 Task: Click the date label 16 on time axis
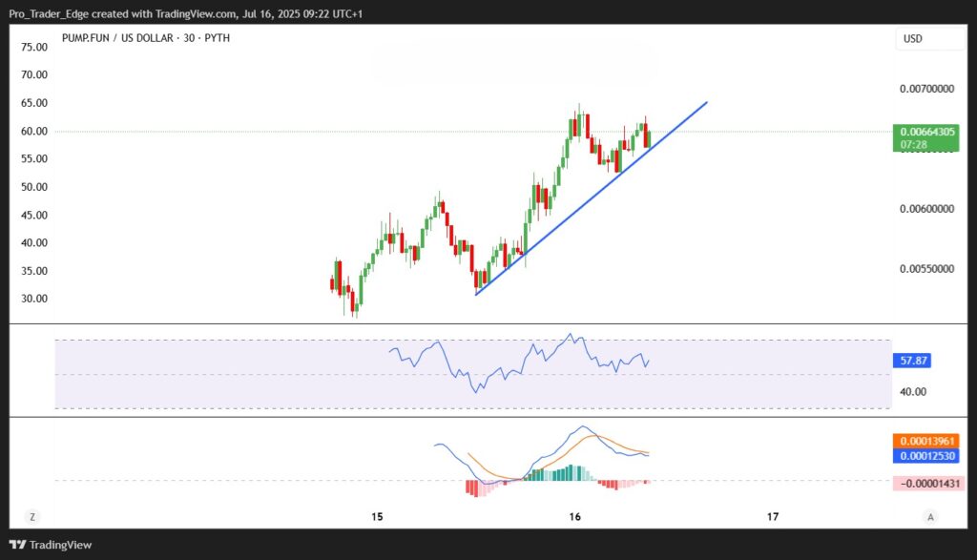574,516
